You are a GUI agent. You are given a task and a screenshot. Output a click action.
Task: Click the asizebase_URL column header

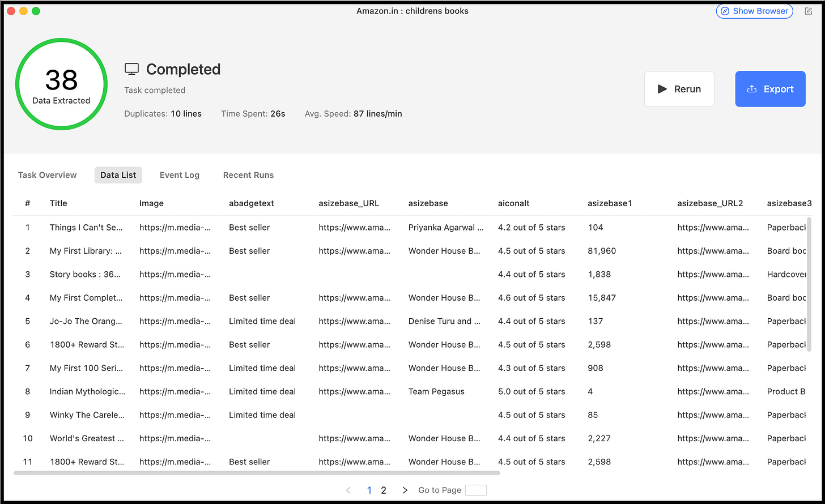349,203
